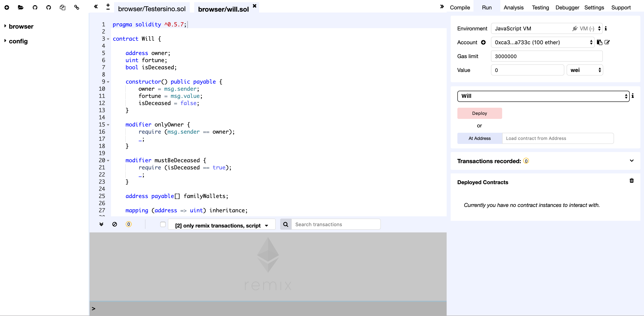Open the browser/Testersino.sol editor tab
644x316 pixels.
pyautogui.click(x=152, y=9)
